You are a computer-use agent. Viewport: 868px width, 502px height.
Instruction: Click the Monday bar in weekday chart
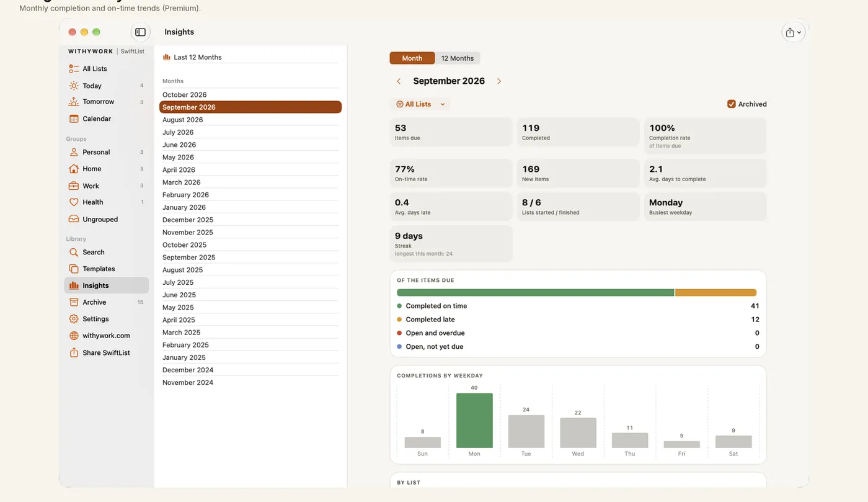coord(474,421)
